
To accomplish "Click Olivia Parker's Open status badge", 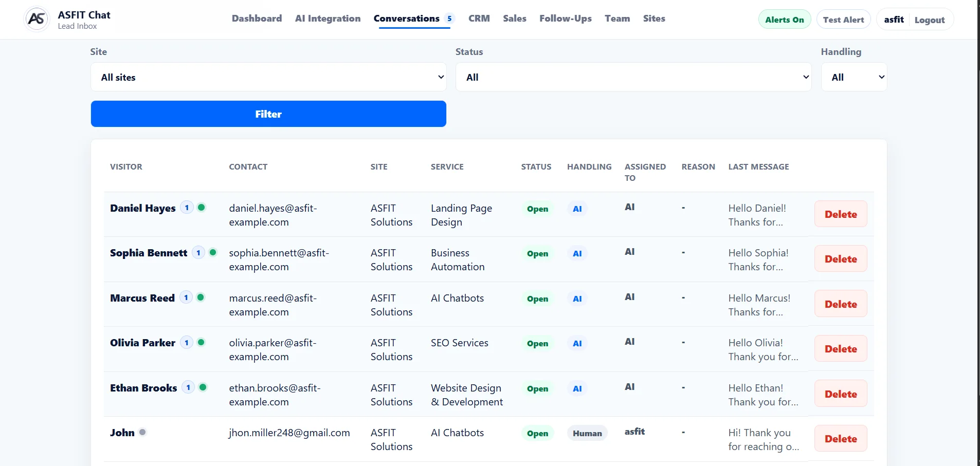I will [537, 343].
